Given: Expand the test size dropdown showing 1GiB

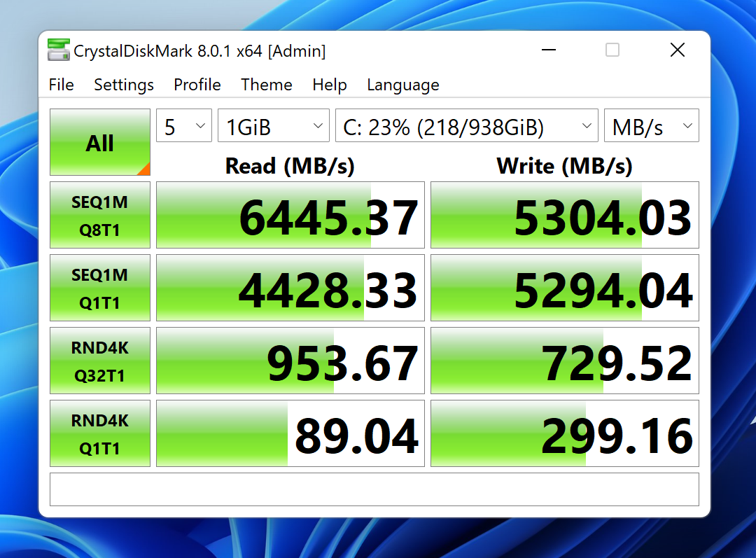Looking at the screenshot, I should click(x=274, y=125).
